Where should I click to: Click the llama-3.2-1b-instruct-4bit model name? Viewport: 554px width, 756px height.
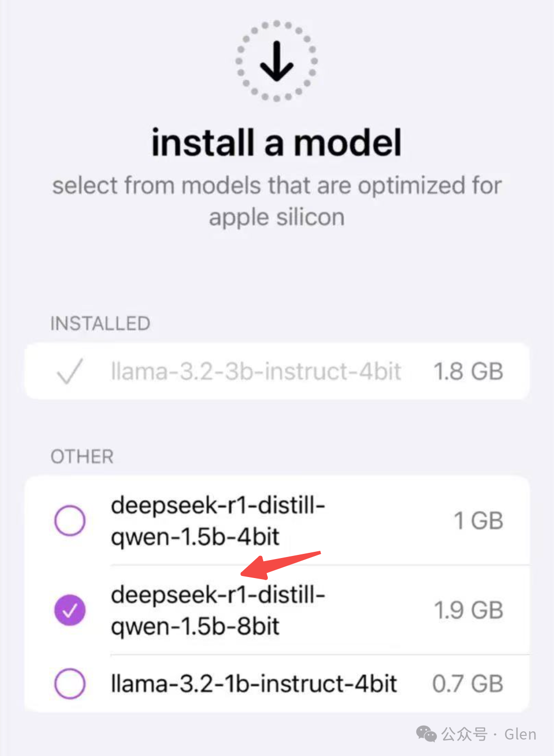tap(254, 683)
